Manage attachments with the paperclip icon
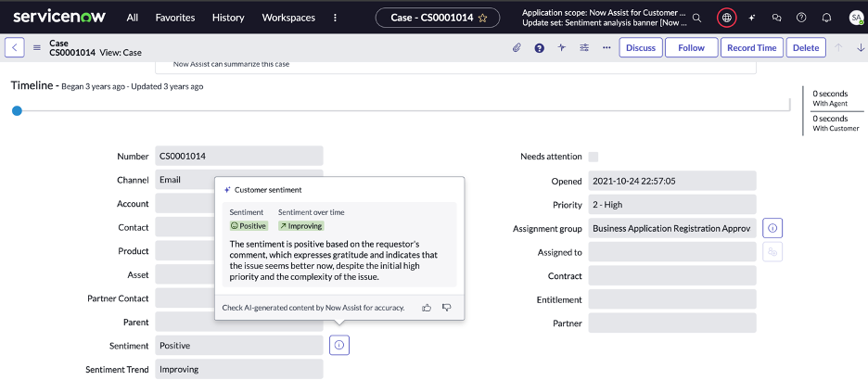Image resolution: width=868 pixels, height=380 pixels. click(x=517, y=47)
